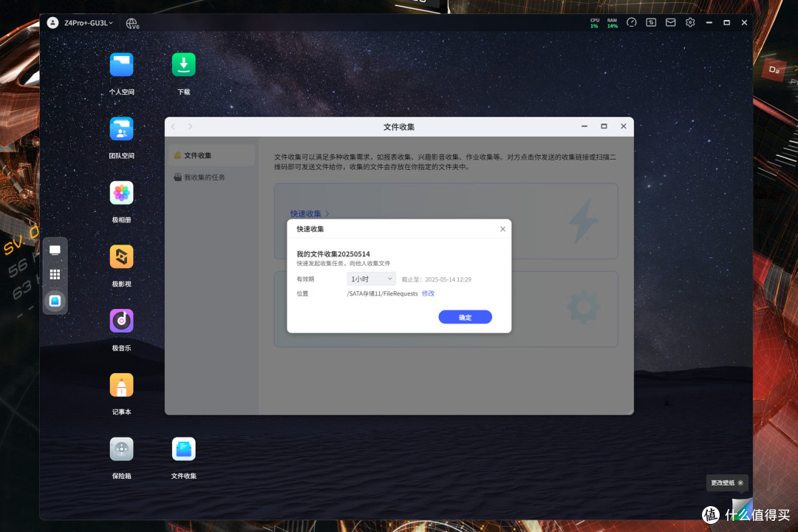This screenshot has width=798, height=532.
Task: Launch the 极音乐 music app
Action: 121,321
